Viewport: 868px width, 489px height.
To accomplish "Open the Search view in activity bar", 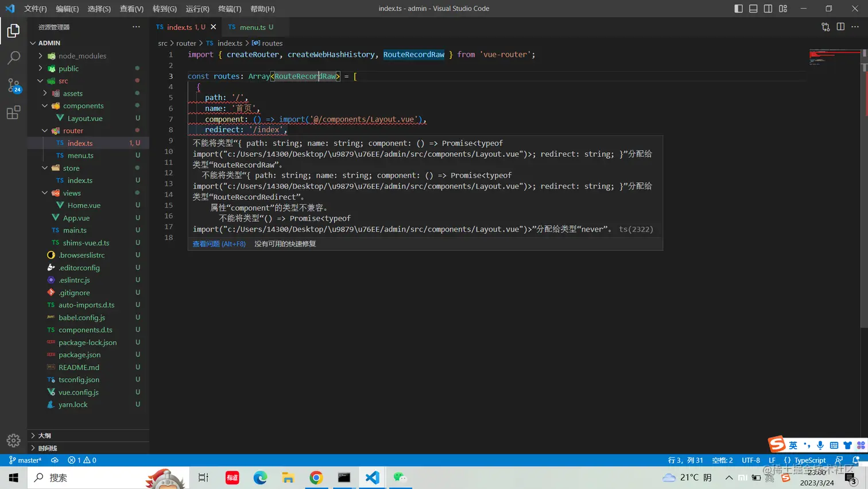I will pyautogui.click(x=13, y=57).
